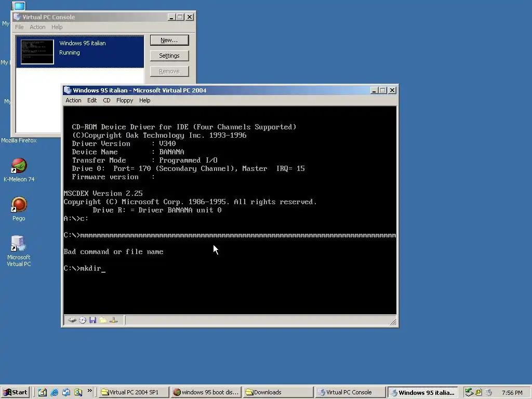
Task: Select Windows 95 italian VM thumbnail
Action: [37, 51]
